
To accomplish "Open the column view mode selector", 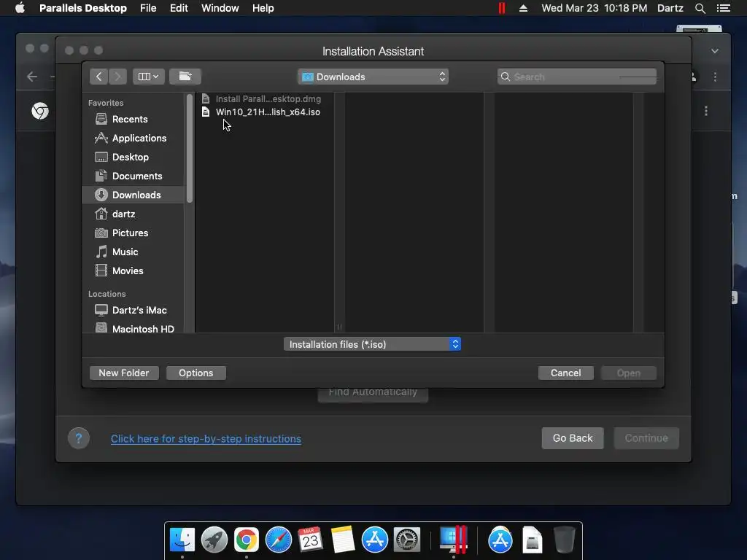I will (149, 76).
